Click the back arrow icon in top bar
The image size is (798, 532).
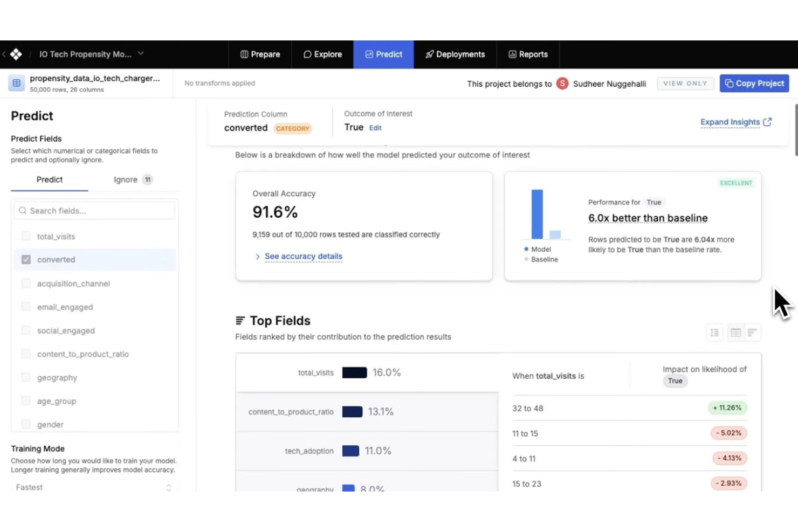click(3, 54)
